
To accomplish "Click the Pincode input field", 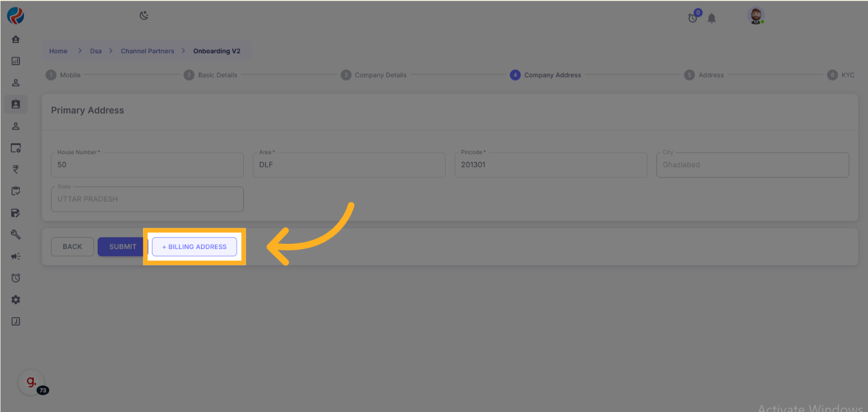I will point(550,165).
